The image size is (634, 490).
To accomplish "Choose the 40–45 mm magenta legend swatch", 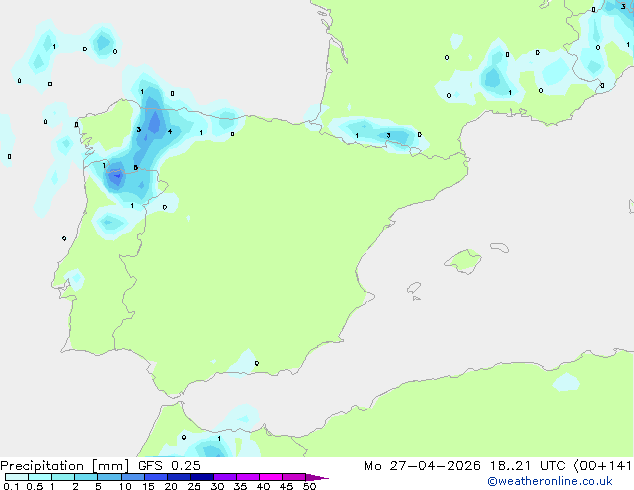I will click(271, 477).
